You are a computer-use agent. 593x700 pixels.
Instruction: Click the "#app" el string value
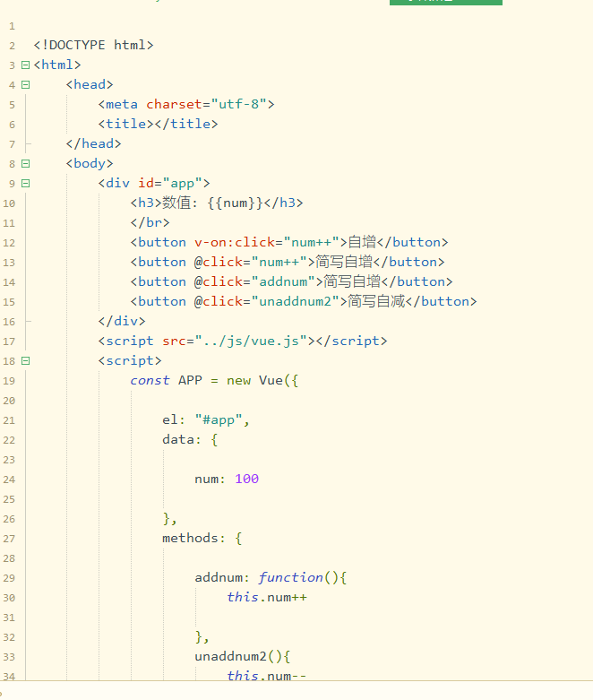point(219,419)
